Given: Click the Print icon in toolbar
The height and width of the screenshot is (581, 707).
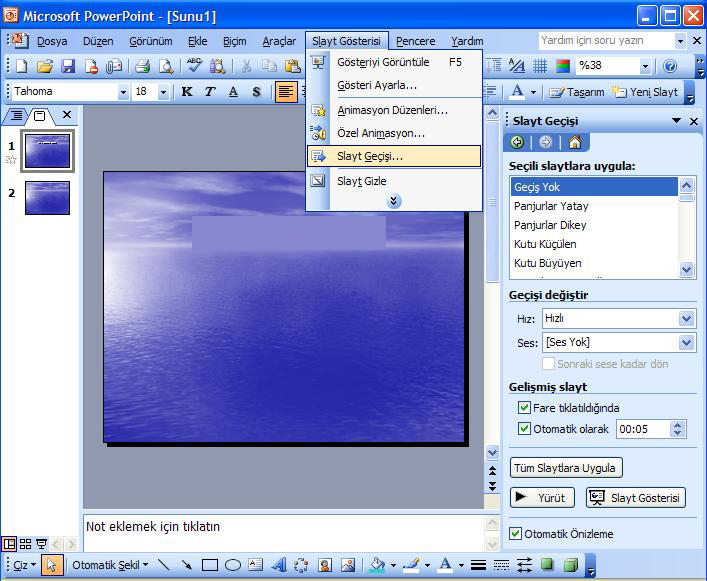Looking at the screenshot, I should [x=142, y=67].
